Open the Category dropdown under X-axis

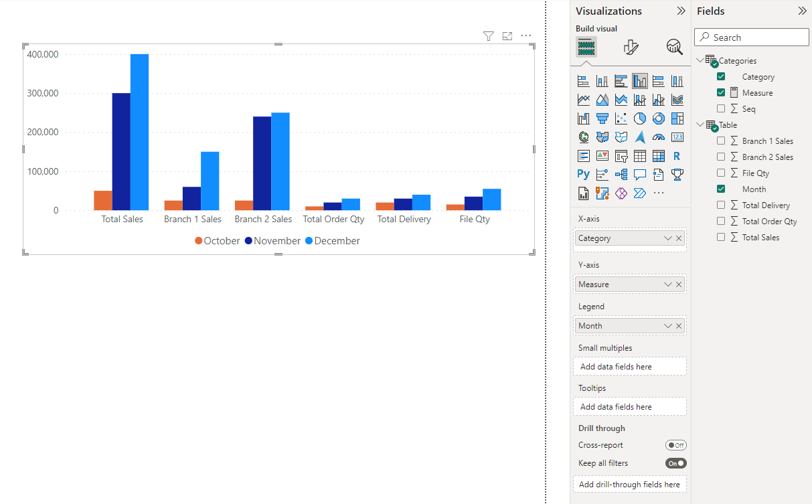667,238
